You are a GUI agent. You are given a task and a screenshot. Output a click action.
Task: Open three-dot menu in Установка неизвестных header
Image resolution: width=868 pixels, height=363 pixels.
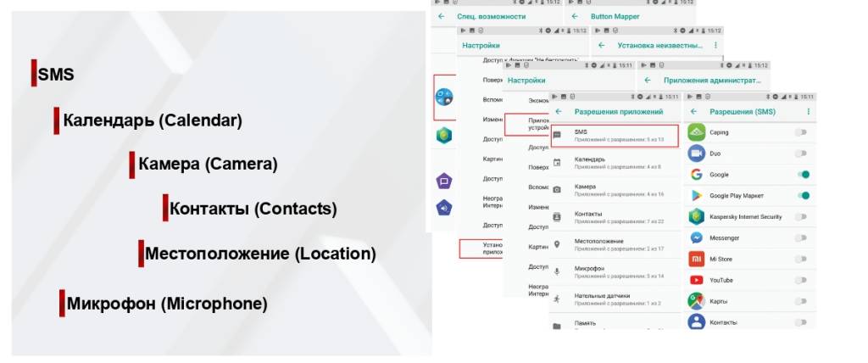click(x=716, y=45)
